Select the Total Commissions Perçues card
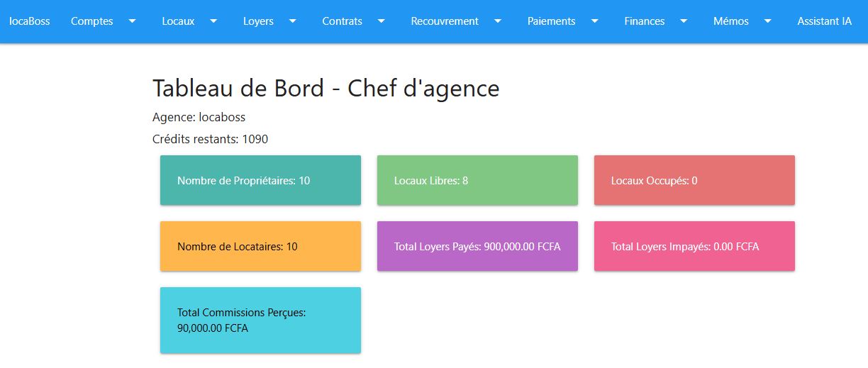Image resolution: width=868 pixels, height=368 pixels. point(260,320)
